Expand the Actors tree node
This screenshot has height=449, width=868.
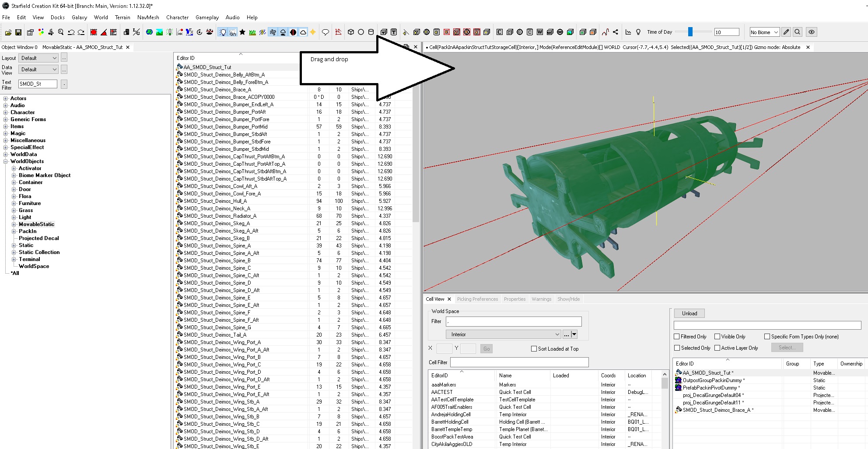pos(6,98)
